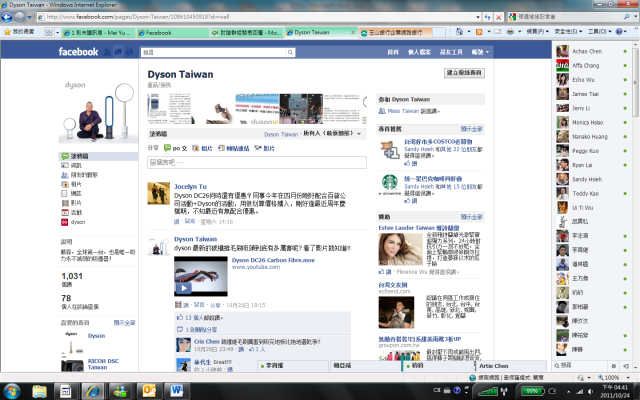Image resolution: width=640 pixels, height=400 pixels.
Task: Click the Starbucks page logo thumbnail
Action: 389,185
